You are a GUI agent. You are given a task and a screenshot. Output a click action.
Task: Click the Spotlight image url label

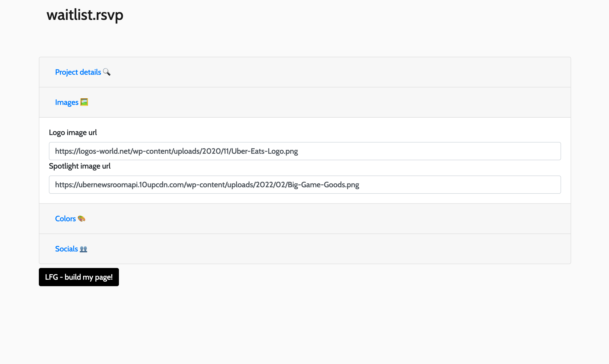pos(80,166)
